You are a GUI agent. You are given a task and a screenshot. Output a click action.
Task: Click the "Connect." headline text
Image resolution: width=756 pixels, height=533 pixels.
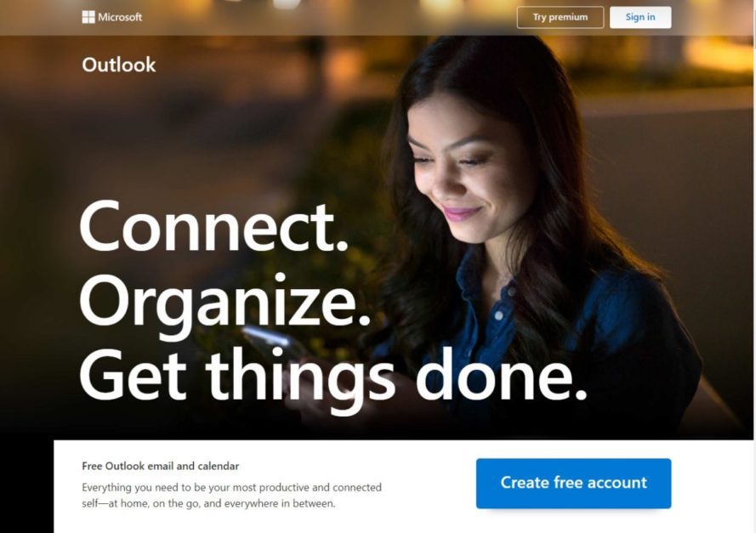pyautogui.click(x=213, y=226)
